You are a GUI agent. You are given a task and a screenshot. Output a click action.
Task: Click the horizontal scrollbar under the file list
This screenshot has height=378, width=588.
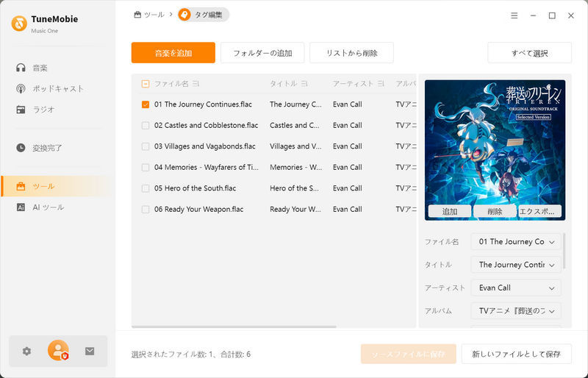pos(234,327)
